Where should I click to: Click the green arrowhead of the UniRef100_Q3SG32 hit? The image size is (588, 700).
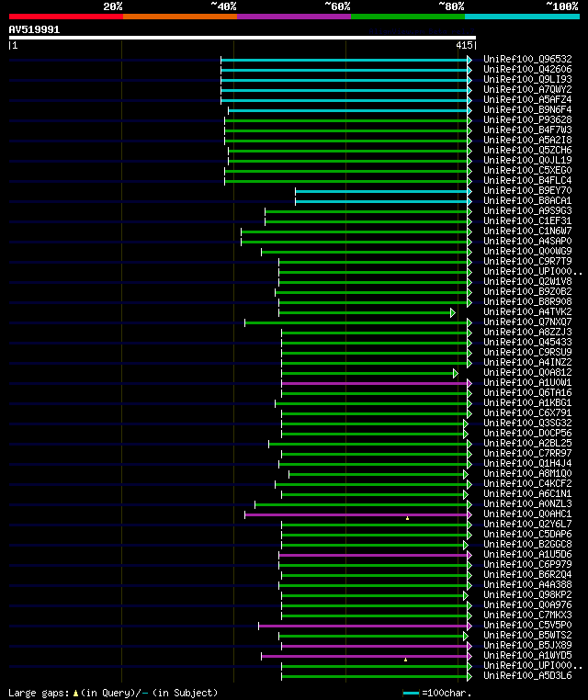click(x=466, y=423)
